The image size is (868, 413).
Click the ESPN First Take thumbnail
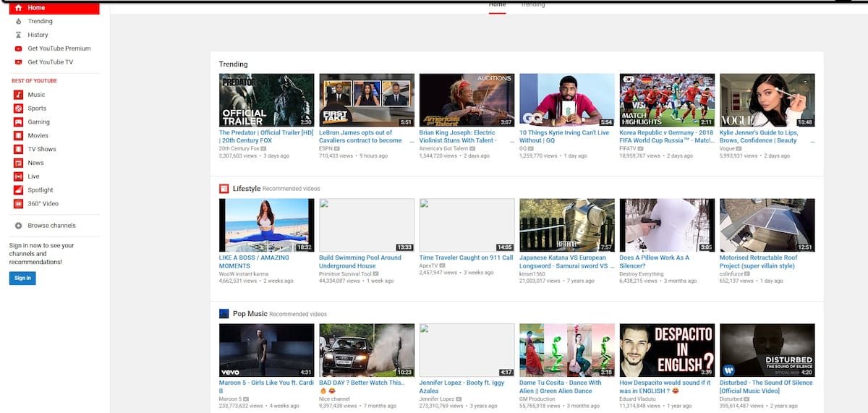click(x=367, y=100)
